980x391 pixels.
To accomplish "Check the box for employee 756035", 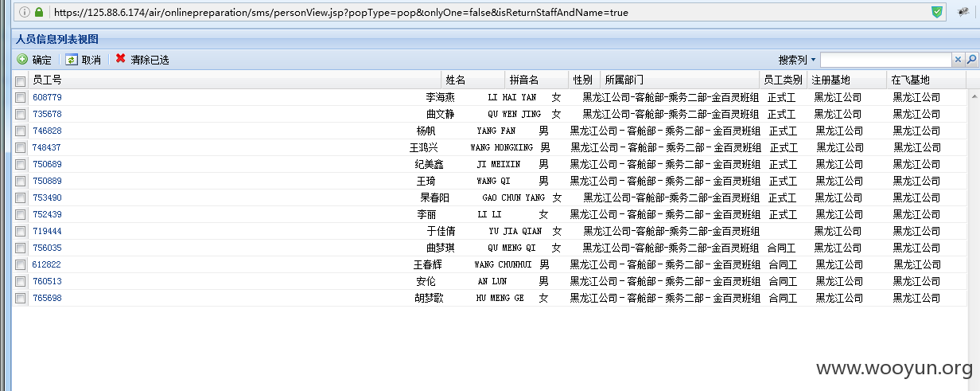I will pos(20,248).
